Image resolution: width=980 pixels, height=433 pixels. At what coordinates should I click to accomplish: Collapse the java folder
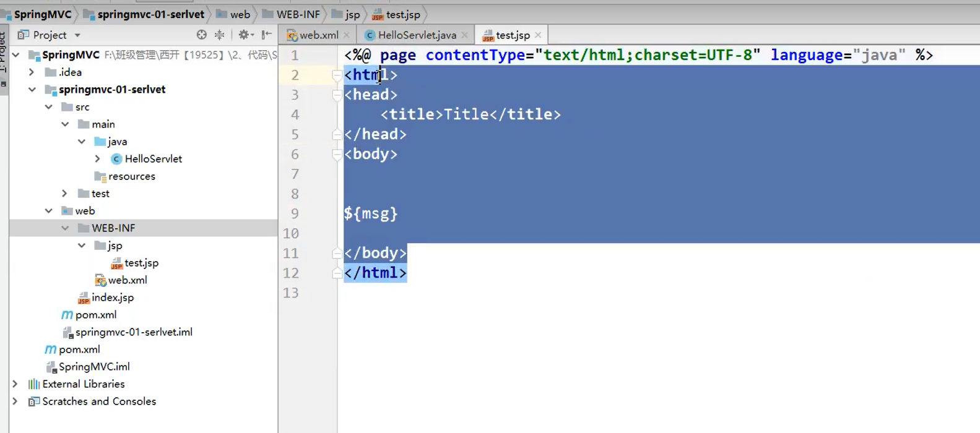pyautogui.click(x=82, y=142)
